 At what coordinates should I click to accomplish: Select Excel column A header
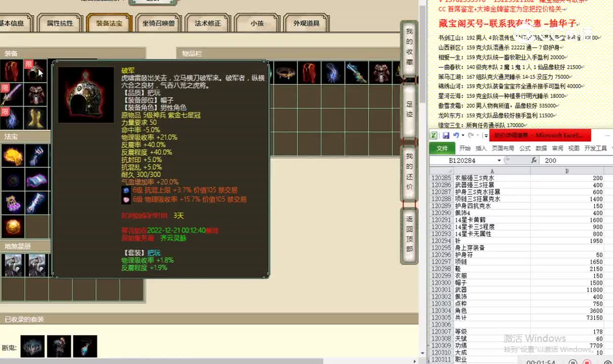pyautogui.click(x=492, y=171)
